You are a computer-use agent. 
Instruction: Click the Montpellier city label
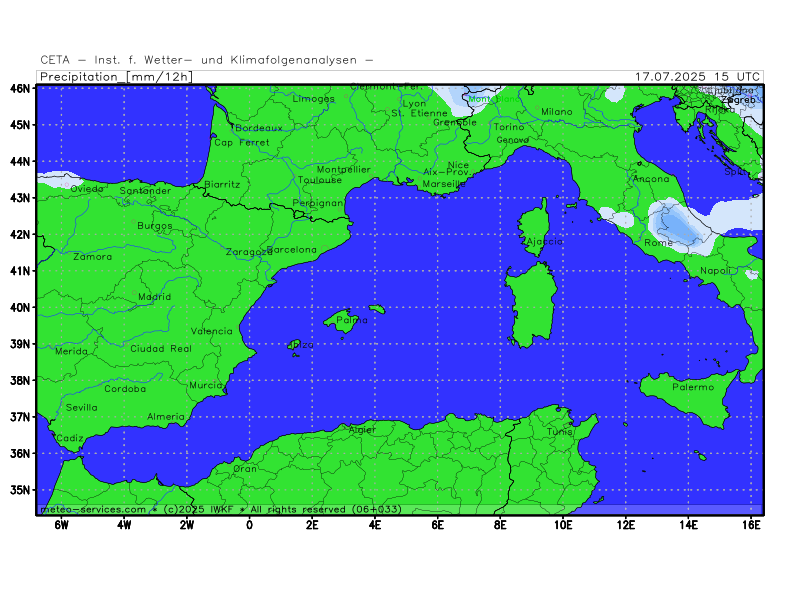[343, 169]
